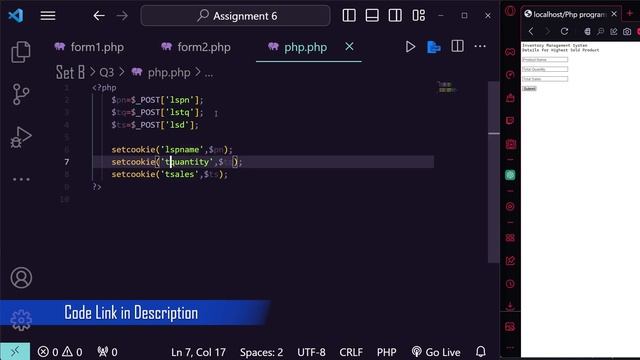Change end of line sequence CRLF
640x360 pixels.
click(351, 352)
